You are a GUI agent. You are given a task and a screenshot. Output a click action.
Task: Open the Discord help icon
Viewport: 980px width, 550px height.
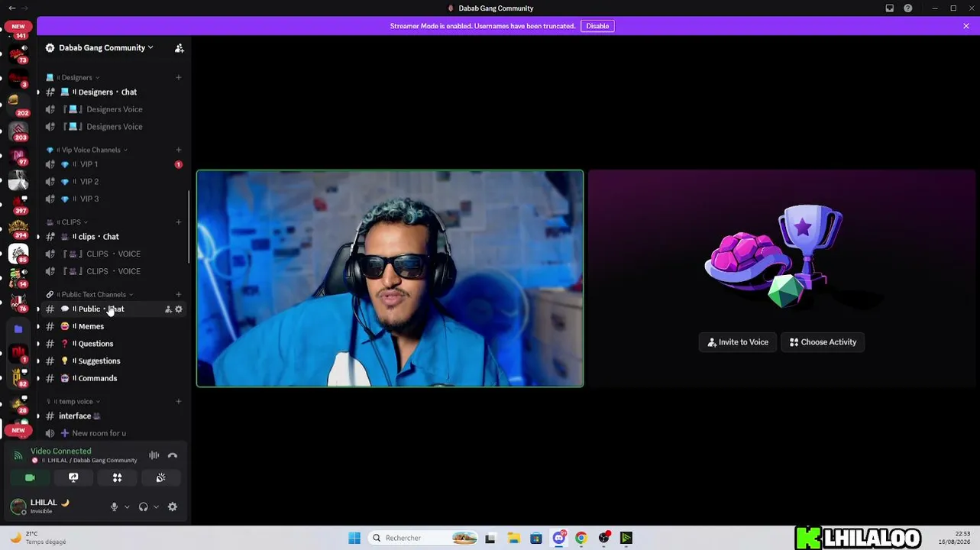(908, 8)
